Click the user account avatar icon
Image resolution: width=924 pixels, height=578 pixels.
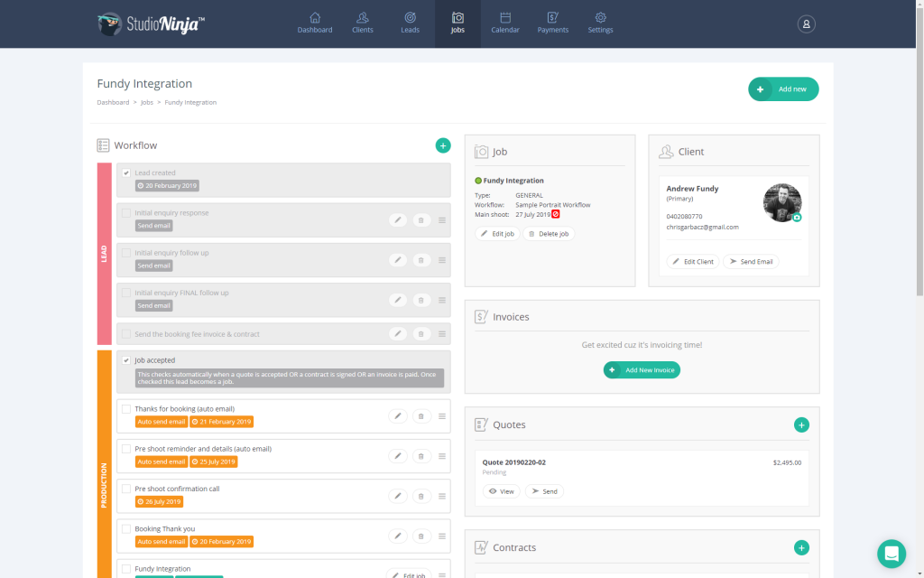(806, 24)
